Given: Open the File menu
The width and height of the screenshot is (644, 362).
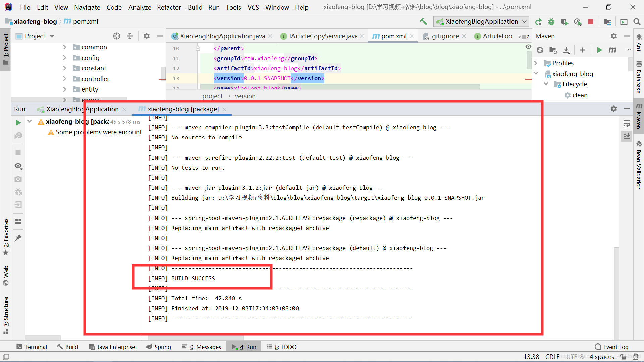Looking at the screenshot, I should click(25, 7).
